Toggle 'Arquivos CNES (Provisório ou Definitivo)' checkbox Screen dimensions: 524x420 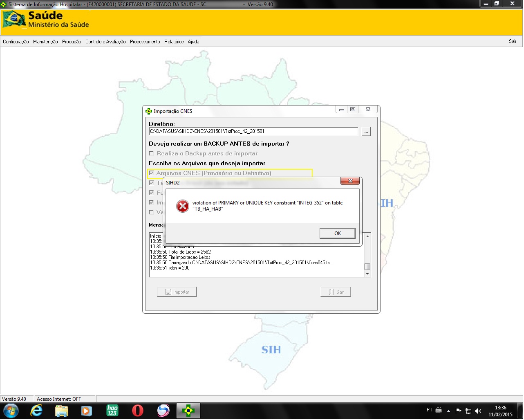pyautogui.click(x=152, y=173)
